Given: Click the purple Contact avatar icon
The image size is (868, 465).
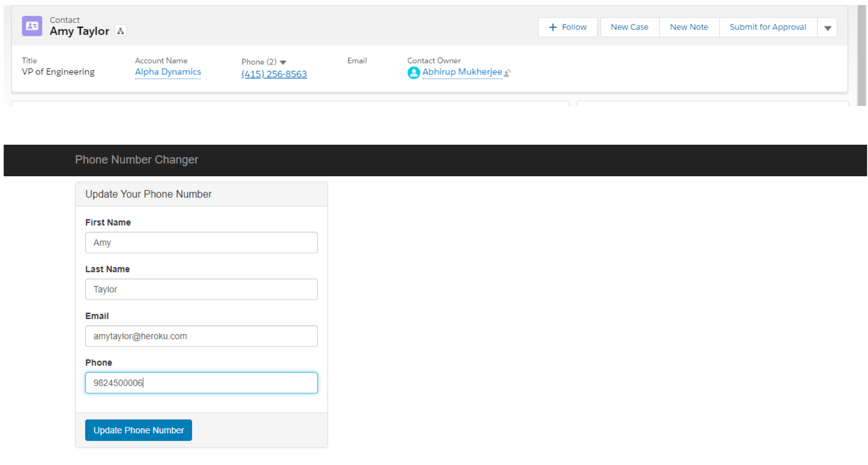Looking at the screenshot, I should pos(31,26).
